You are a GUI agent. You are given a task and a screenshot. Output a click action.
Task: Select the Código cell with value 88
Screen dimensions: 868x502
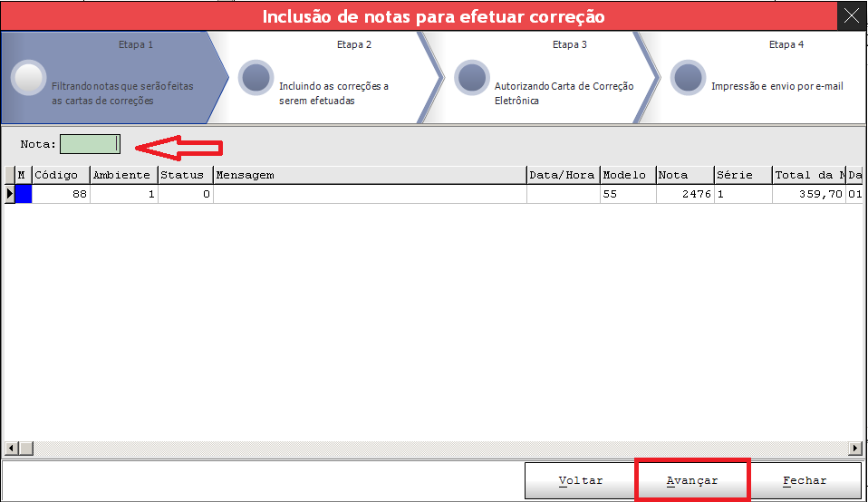(x=61, y=194)
